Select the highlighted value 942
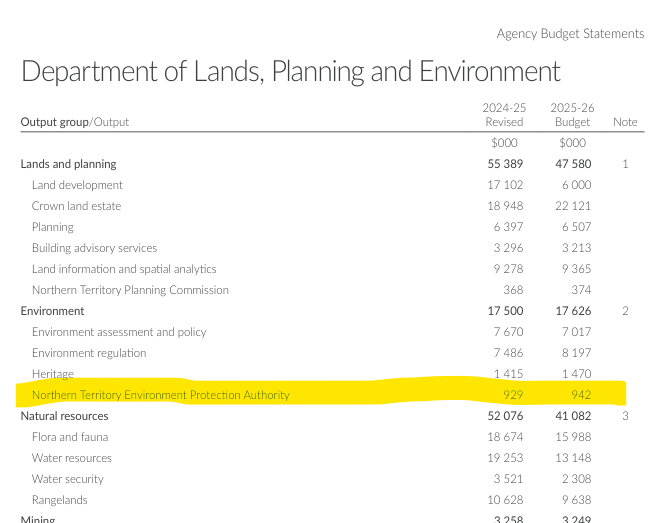 point(580,395)
